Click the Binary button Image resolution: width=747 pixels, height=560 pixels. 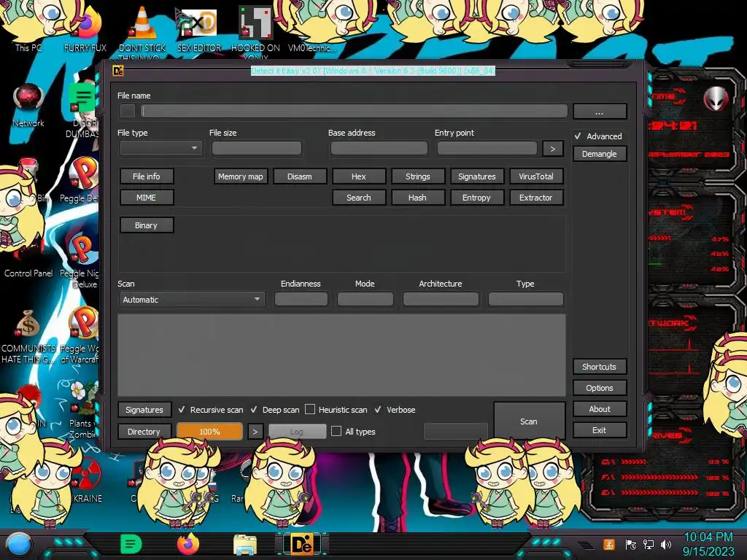(146, 225)
